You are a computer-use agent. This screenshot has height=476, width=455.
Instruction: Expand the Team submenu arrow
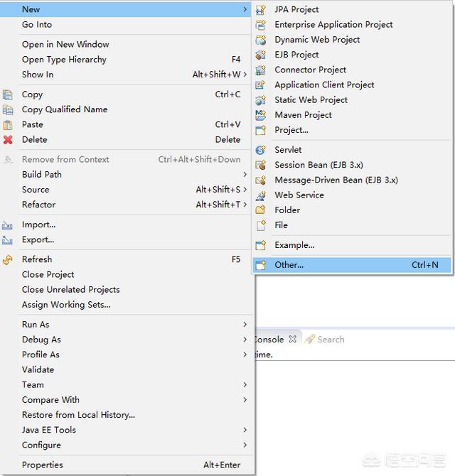pyautogui.click(x=245, y=384)
